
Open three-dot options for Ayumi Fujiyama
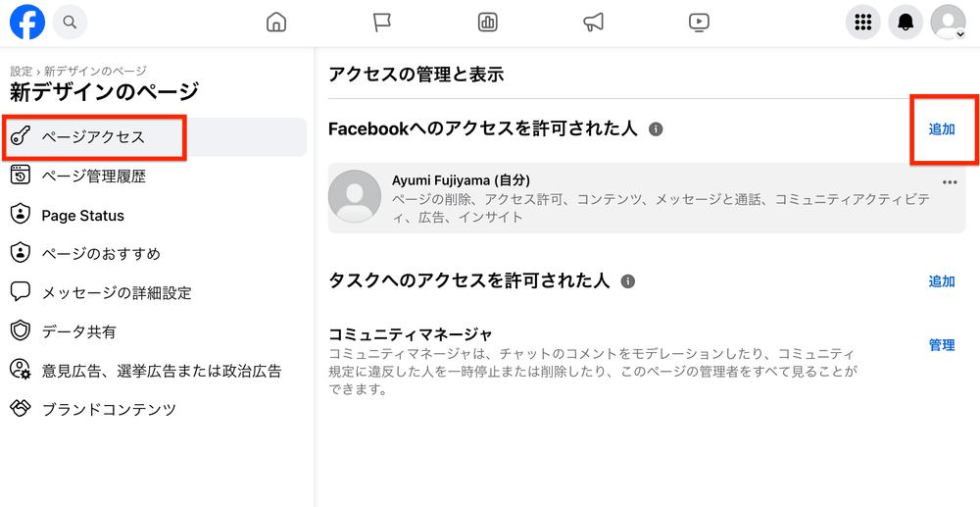pyautogui.click(x=949, y=182)
